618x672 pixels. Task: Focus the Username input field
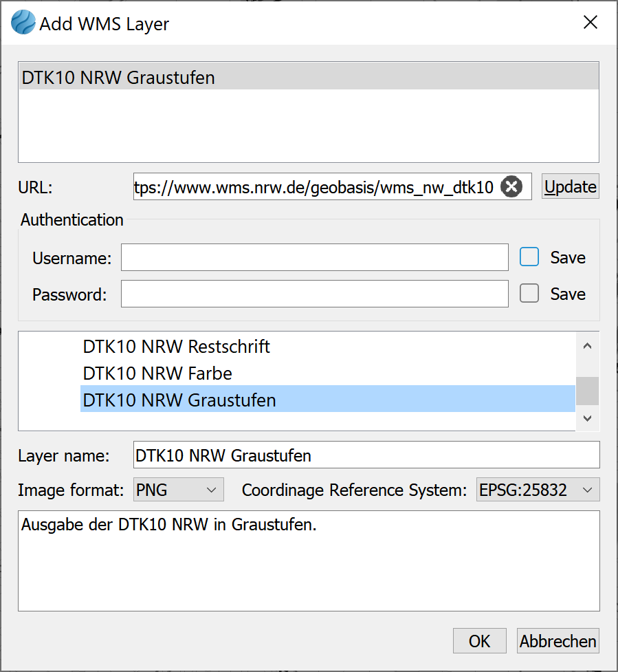click(314, 258)
